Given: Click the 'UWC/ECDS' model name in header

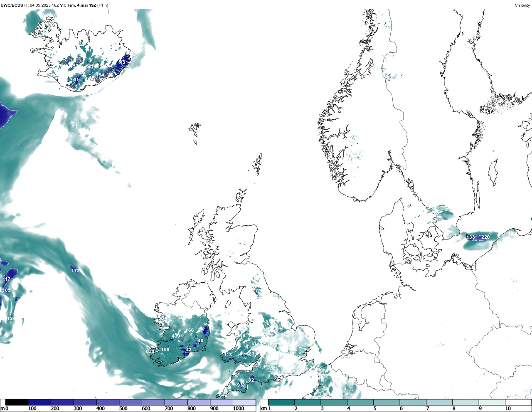Looking at the screenshot, I should tap(12, 5).
